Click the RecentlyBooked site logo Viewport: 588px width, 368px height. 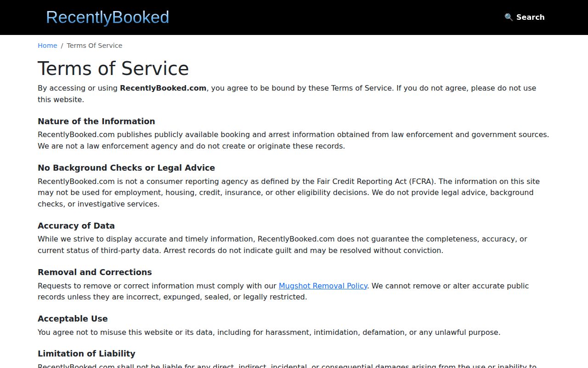coord(107,17)
